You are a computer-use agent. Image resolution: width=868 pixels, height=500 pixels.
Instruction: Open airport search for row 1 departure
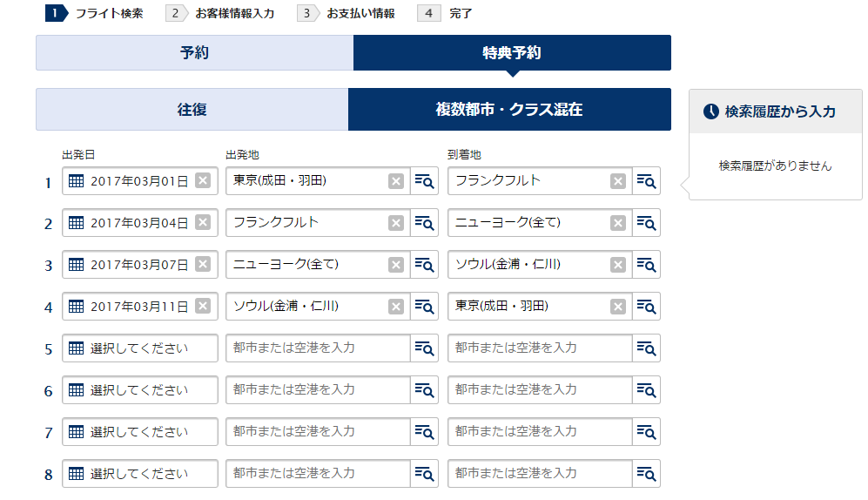pos(424,181)
